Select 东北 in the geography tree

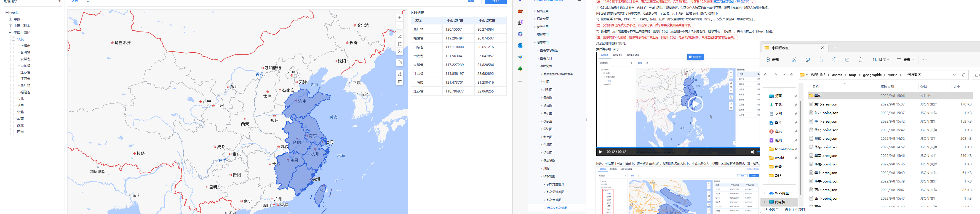click(x=20, y=99)
